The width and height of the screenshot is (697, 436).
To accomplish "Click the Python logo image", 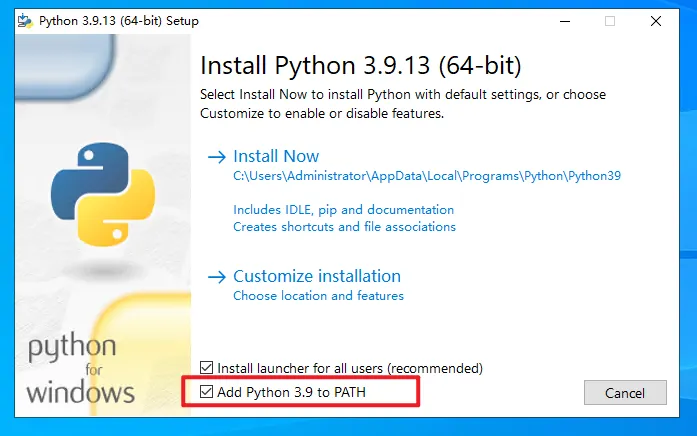I will (103, 194).
